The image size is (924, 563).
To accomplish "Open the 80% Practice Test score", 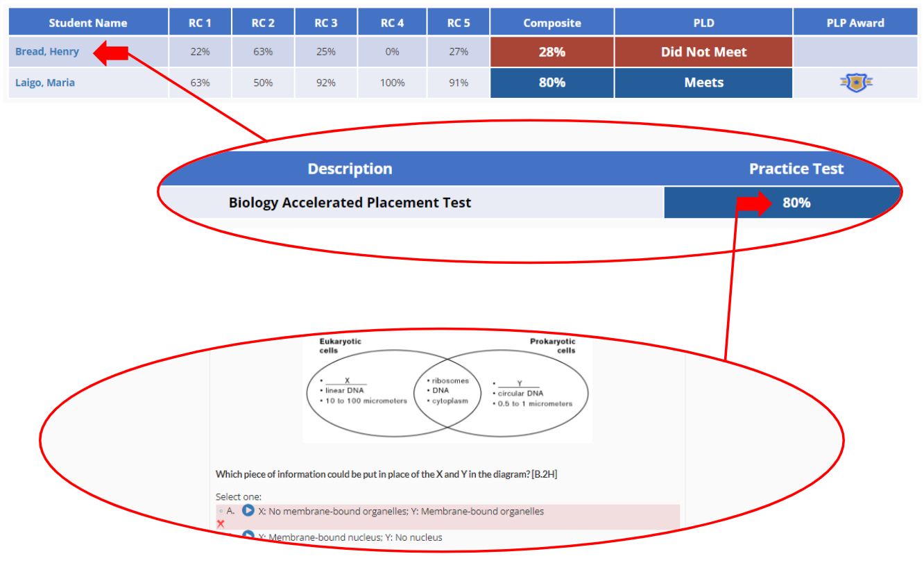I will 796,203.
